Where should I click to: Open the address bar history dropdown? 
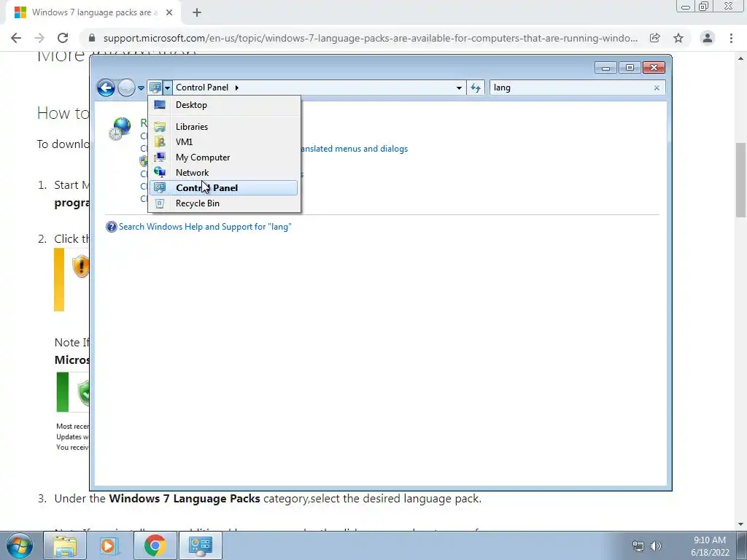tap(459, 87)
